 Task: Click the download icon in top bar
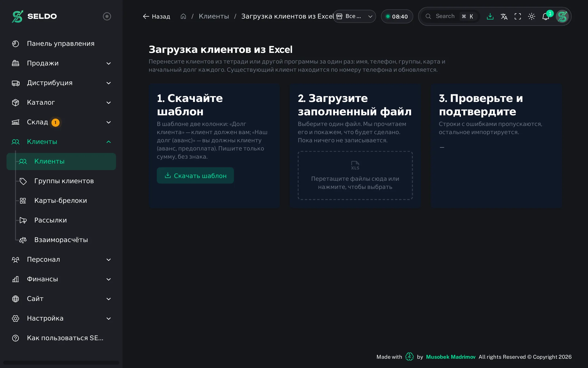click(490, 16)
